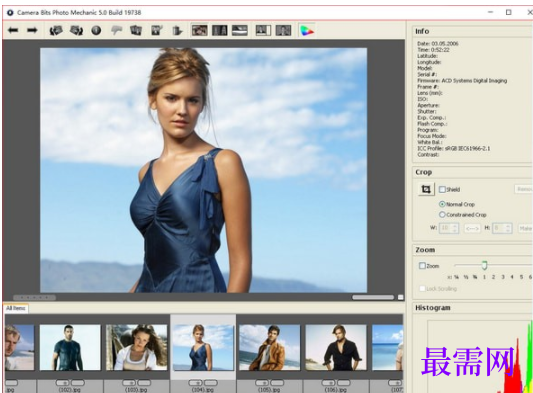533x393 pixels.
Task: Click the right pill button under (104).jpg thumbnail
Action: click(211, 383)
